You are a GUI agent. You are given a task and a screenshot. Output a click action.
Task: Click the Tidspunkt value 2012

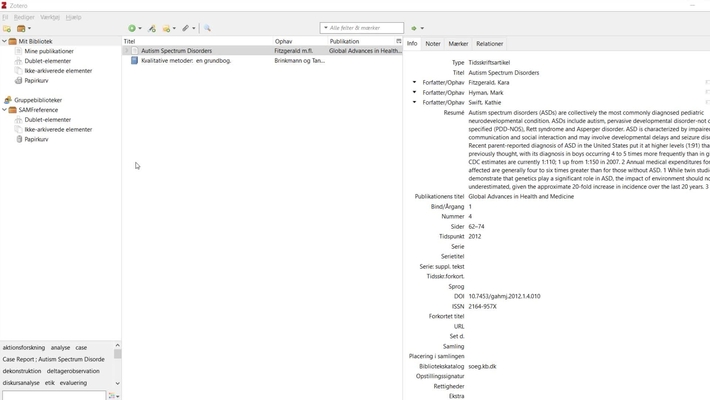tap(475, 236)
